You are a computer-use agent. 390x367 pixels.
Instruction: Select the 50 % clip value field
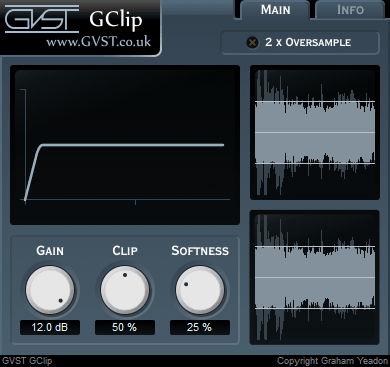pos(125,327)
